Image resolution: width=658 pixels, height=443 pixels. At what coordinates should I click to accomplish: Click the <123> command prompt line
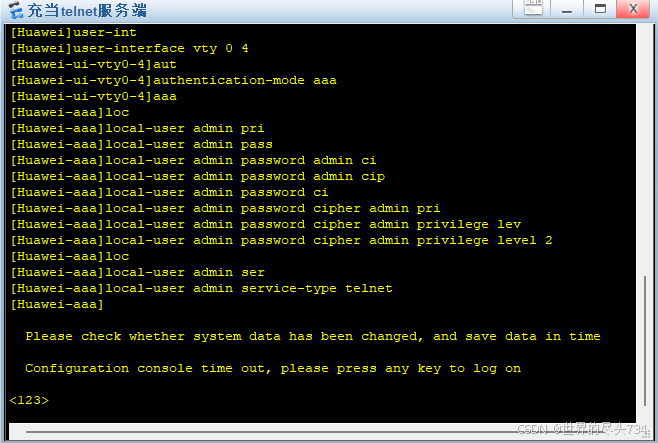coord(30,400)
